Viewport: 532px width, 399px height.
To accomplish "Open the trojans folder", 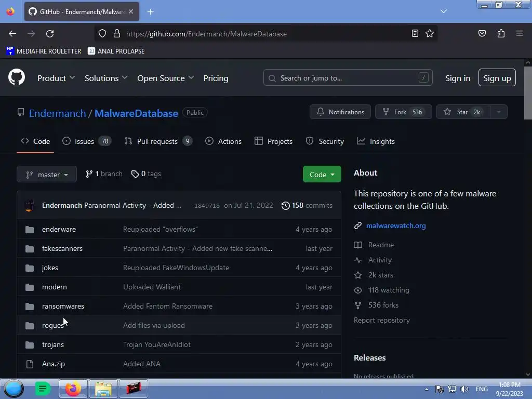I will coord(52,344).
